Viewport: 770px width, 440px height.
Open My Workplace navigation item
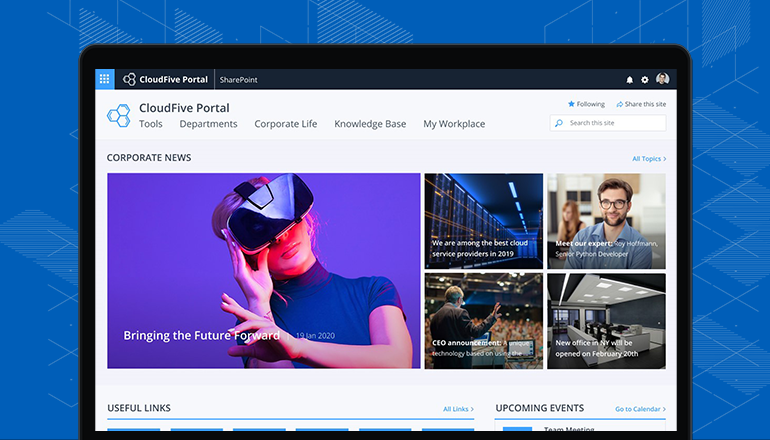point(454,124)
